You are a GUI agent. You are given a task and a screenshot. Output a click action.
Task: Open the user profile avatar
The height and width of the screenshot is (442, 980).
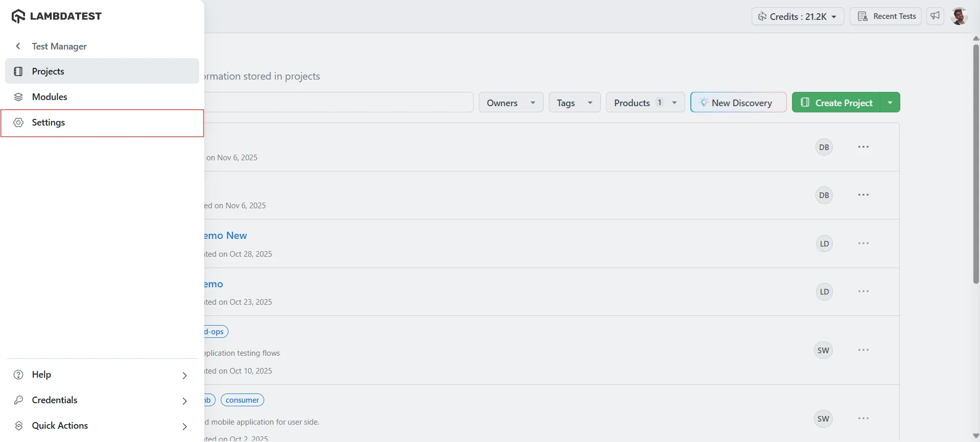(959, 16)
